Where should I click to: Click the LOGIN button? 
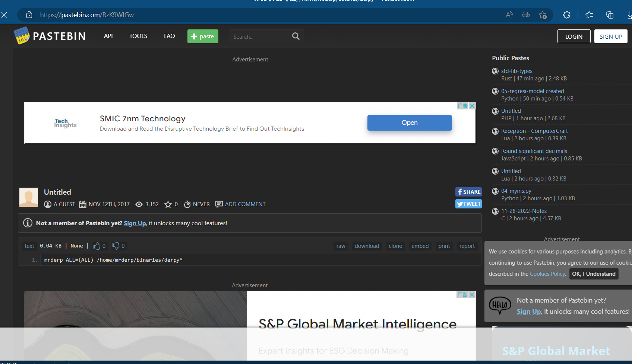click(574, 36)
